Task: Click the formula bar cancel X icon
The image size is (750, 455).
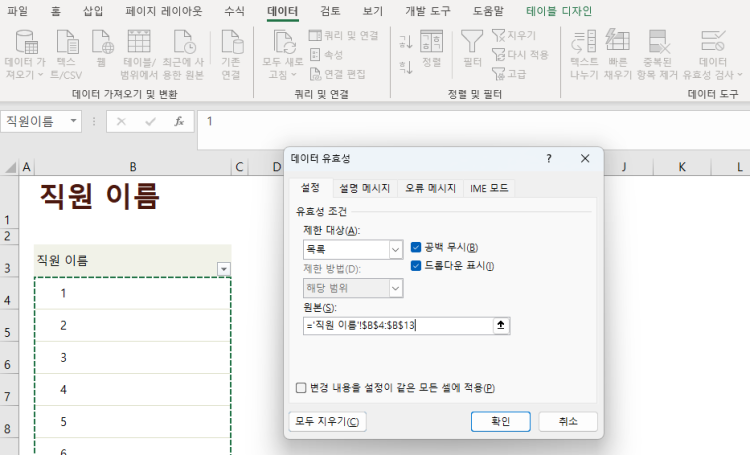Action: [121, 122]
